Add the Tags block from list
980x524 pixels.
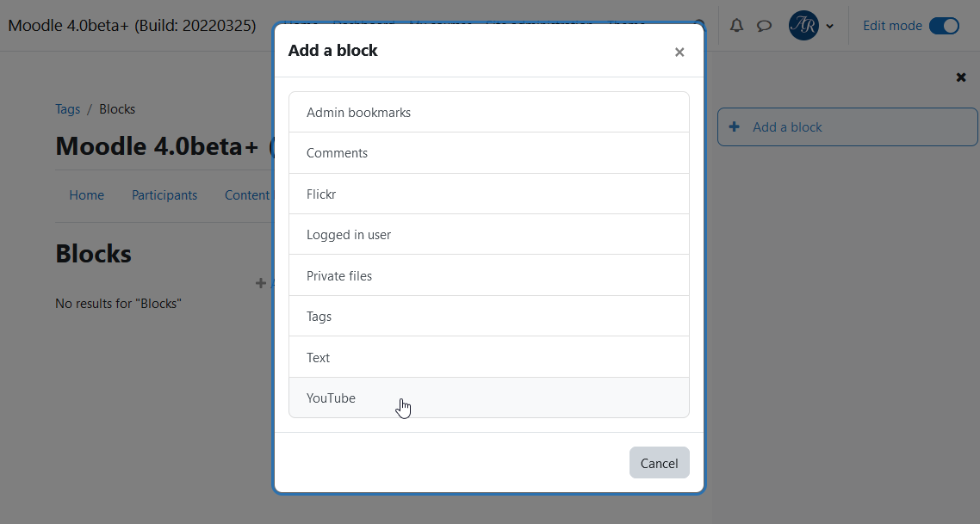(x=489, y=317)
